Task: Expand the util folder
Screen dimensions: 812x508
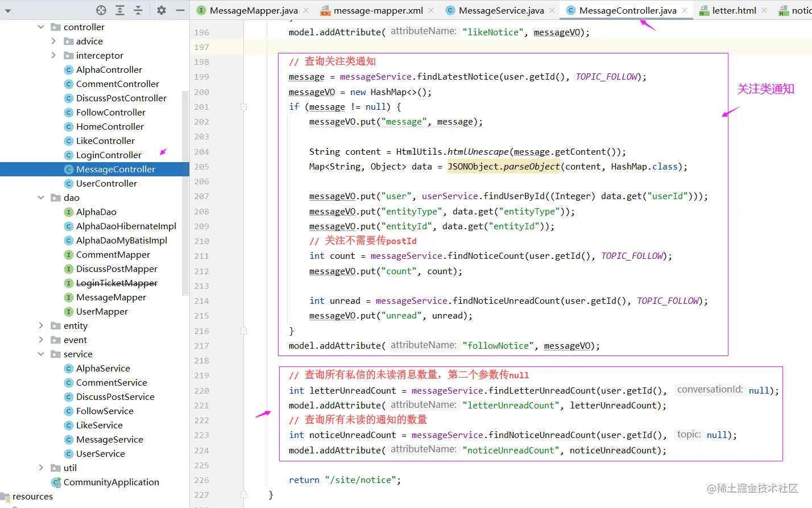Action: (41, 468)
